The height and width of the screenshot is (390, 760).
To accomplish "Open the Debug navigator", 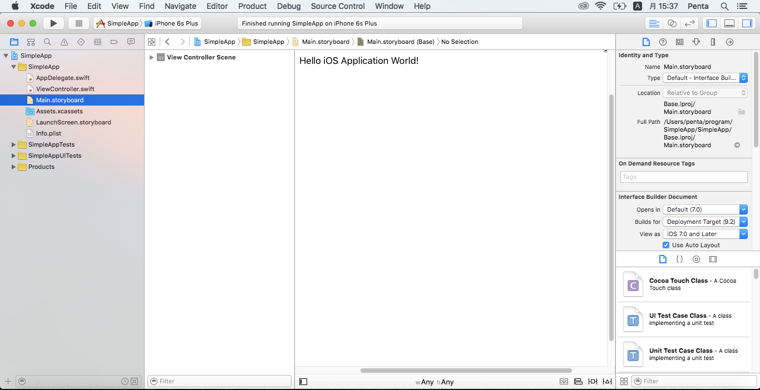I will pos(97,42).
